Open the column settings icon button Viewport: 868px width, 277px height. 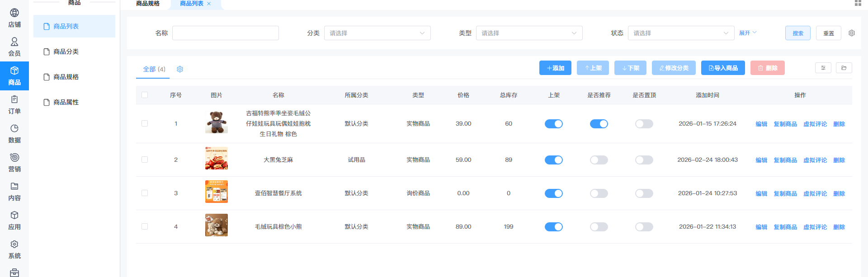tap(823, 68)
